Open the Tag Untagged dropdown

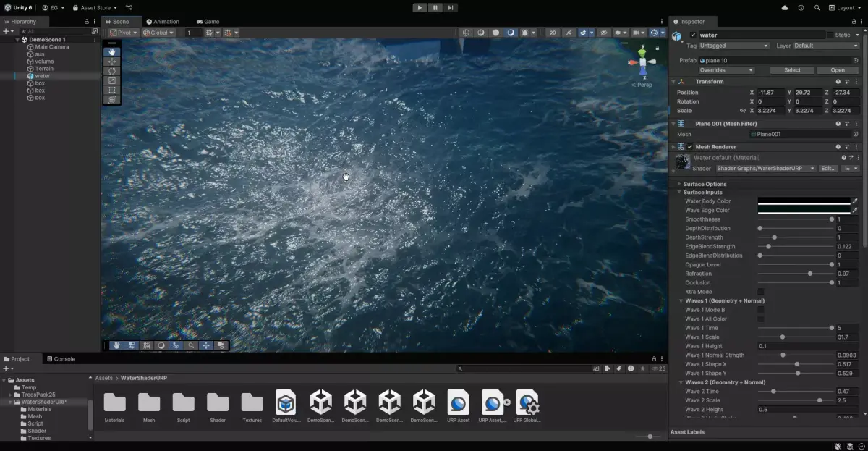click(733, 46)
